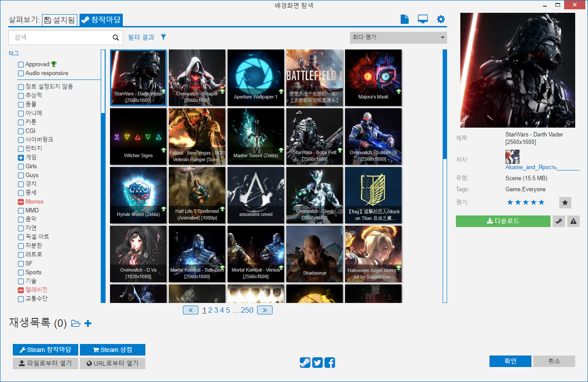This screenshot has width=588, height=382.
Task: Select the Aperture Wallpaper 1 thumbnail
Action: (x=256, y=78)
